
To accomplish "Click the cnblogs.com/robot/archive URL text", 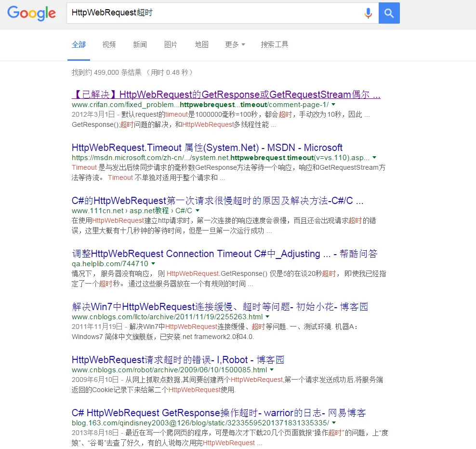I will click(170, 370).
